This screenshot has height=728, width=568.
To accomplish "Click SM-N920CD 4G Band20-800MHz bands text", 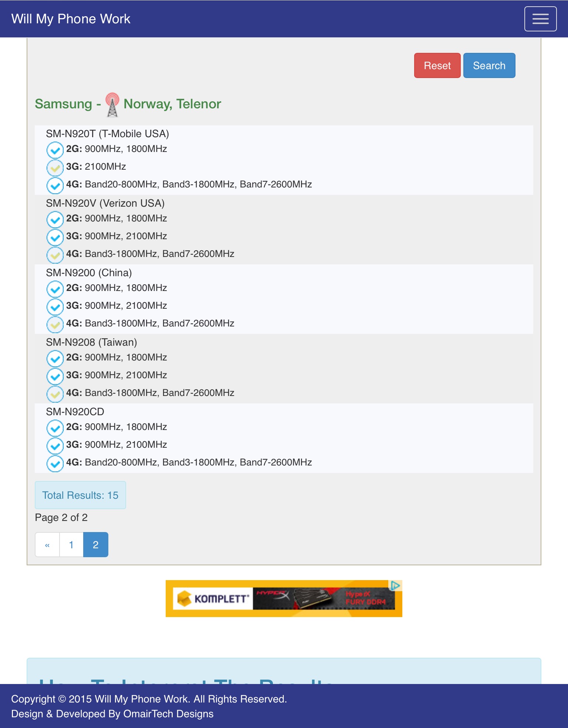I will tap(198, 462).
